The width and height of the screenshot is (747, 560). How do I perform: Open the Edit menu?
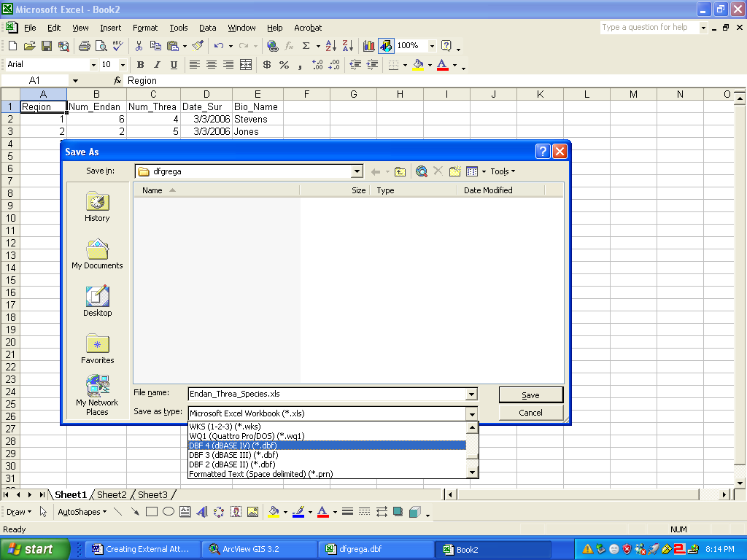pyautogui.click(x=54, y=28)
